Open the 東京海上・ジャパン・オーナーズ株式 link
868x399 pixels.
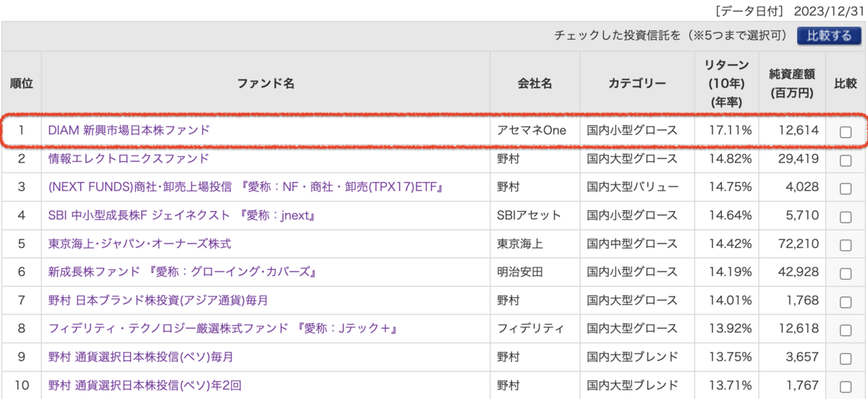point(140,243)
